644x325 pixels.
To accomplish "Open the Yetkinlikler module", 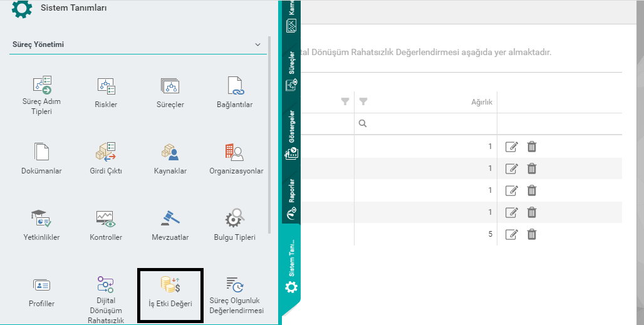I will [x=41, y=219].
